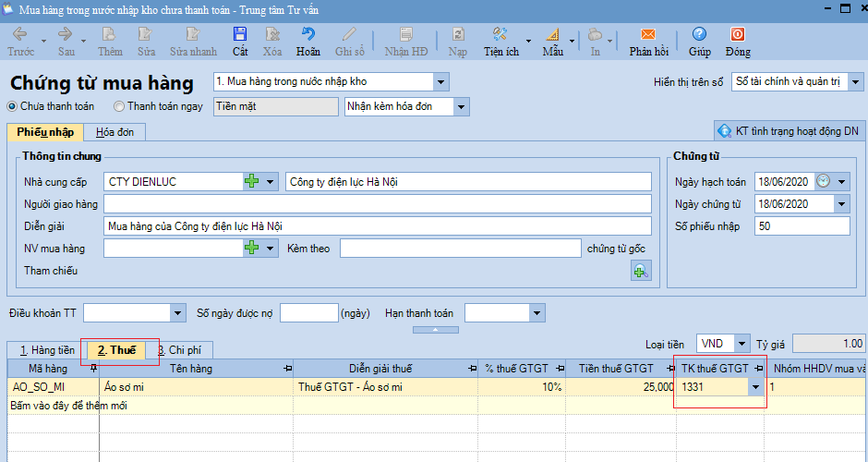Go to previous voucher with Trước
The height and width of the screenshot is (462, 868).
click(x=20, y=34)
